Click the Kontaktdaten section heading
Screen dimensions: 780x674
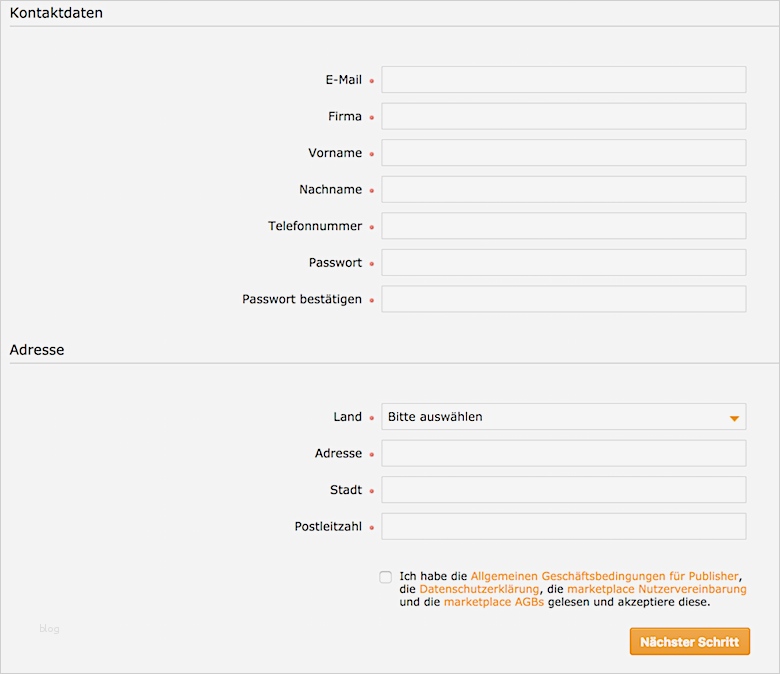[x=56, y=14]
